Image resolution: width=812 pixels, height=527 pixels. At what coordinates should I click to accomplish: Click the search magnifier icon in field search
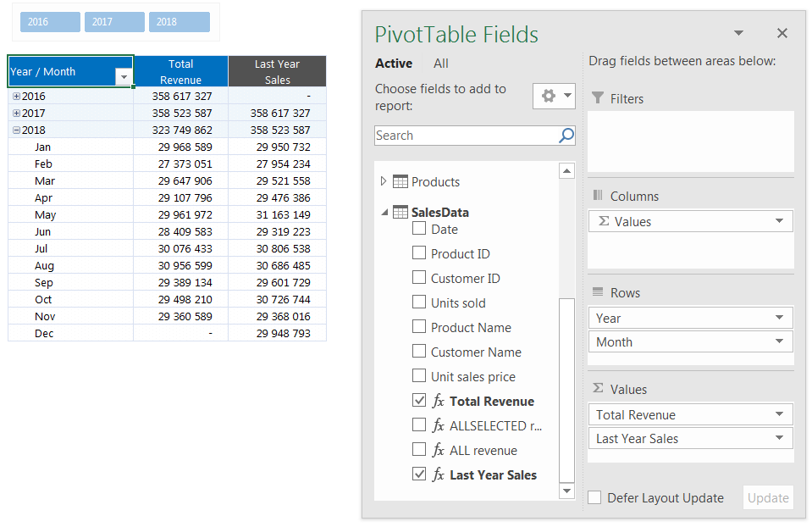566,136
